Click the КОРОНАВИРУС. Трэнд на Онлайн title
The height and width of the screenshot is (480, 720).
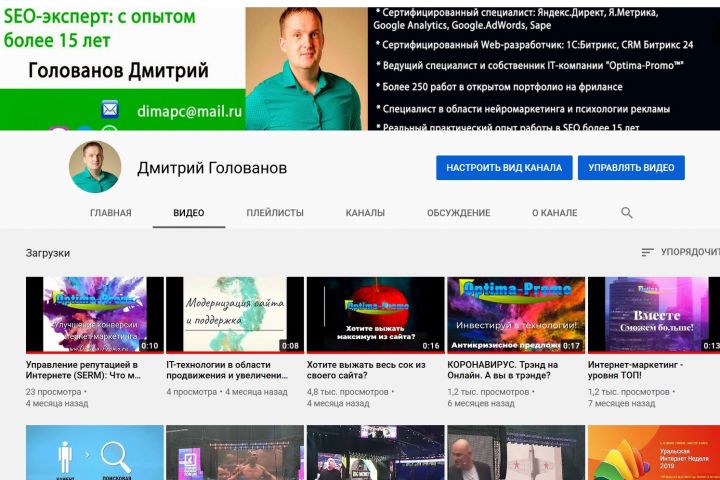[x=502, y=370]
